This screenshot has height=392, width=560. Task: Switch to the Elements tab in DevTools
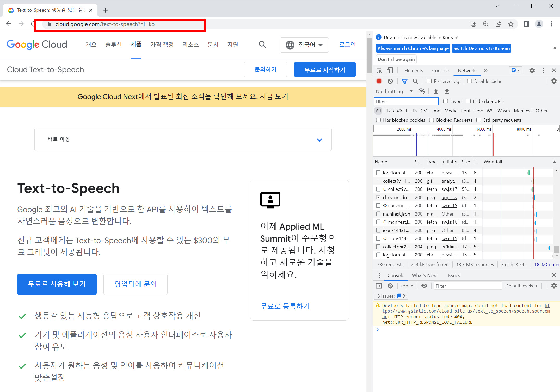(414, 71)
